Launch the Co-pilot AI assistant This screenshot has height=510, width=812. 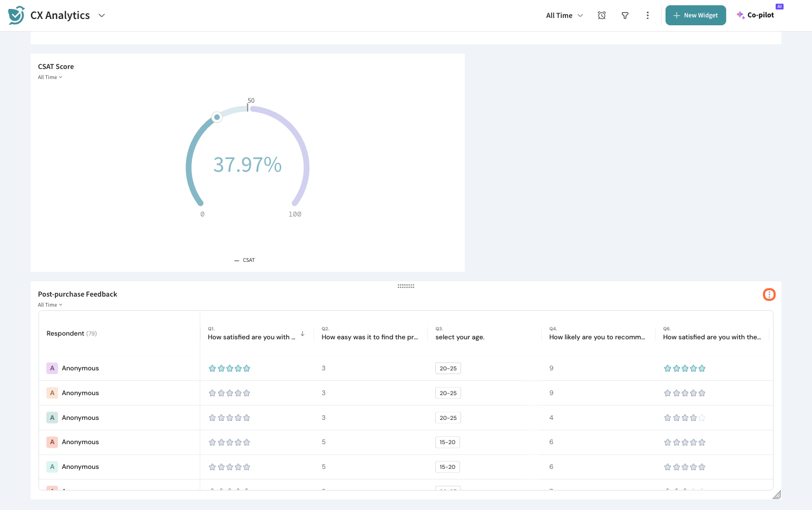click(756, 15)
